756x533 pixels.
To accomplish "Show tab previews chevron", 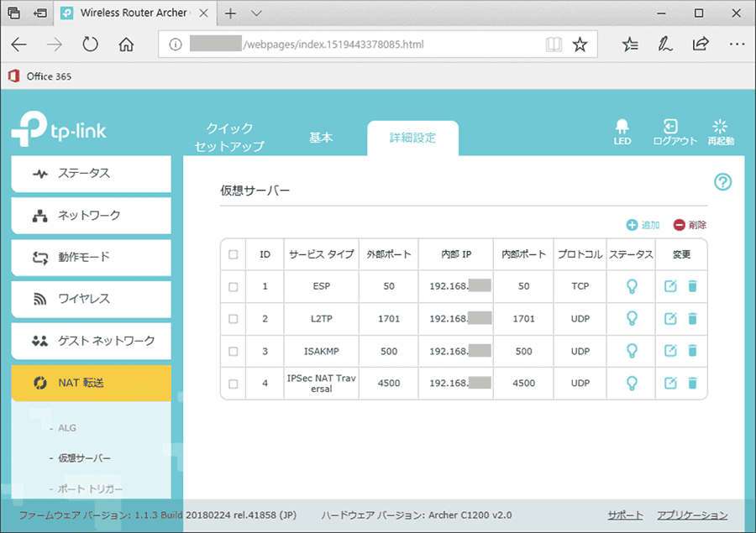I will coord(256,13).
